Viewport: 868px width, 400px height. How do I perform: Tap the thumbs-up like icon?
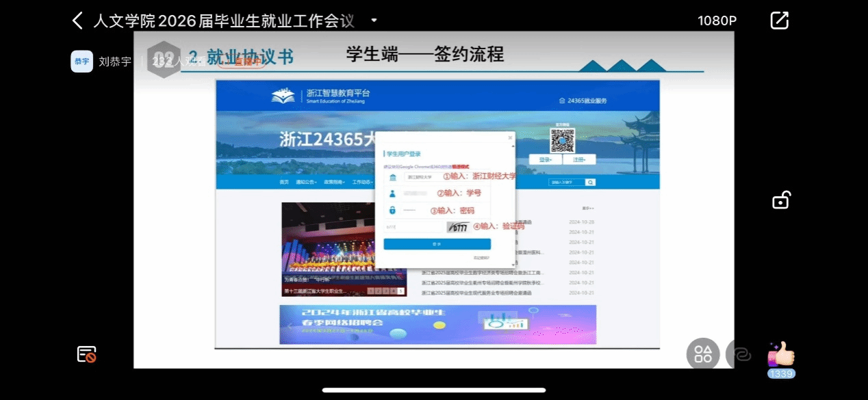pos(781,354)
